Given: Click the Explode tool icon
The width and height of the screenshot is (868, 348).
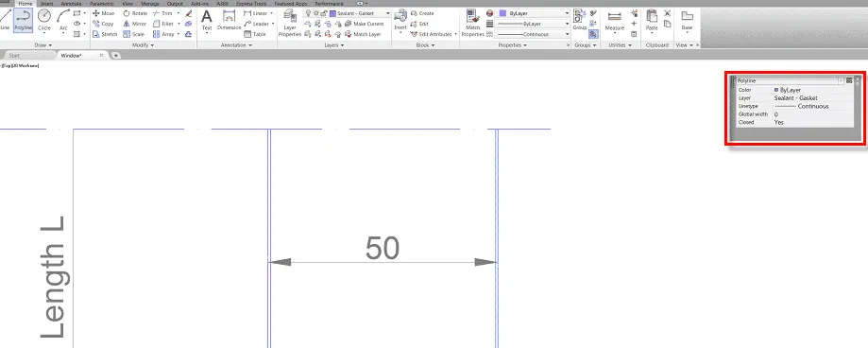Looking at the screenshot, I should pos(189,24).
